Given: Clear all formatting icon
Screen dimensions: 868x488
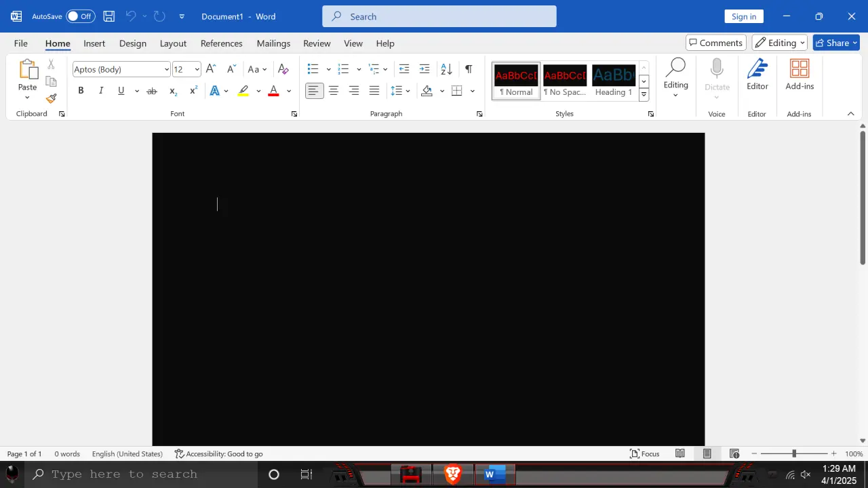Looking at the screenshot, I should 283,69.
